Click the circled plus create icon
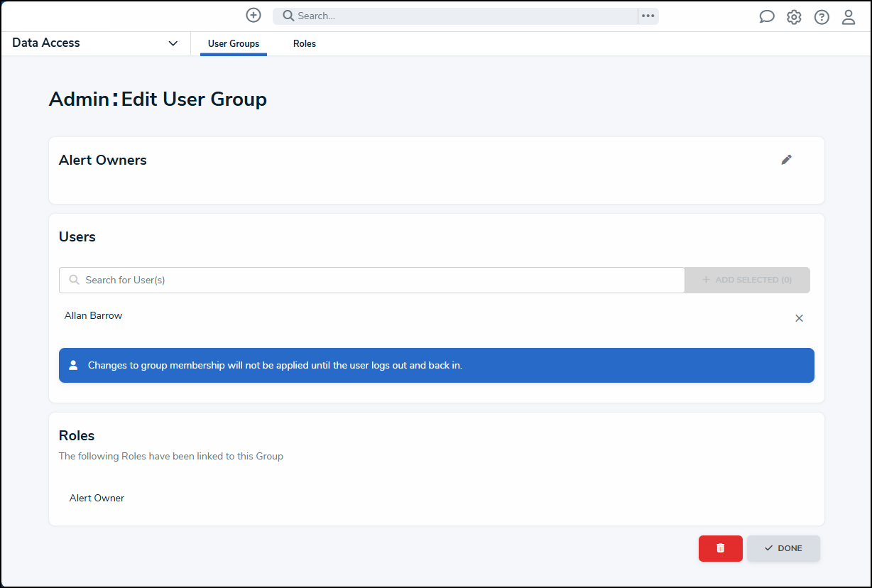The width and height of the screenshot is (872, 588). tap(254, 15)
